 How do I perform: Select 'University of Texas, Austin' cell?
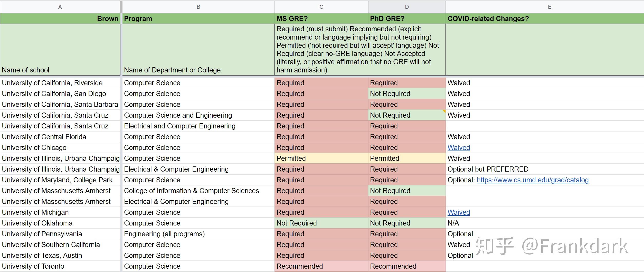(60, 256)
